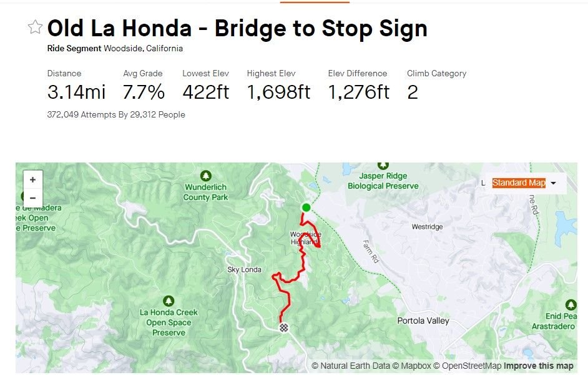Click the Improve this map link
Screen dimensions: 588x375
[x=539, y=366]
